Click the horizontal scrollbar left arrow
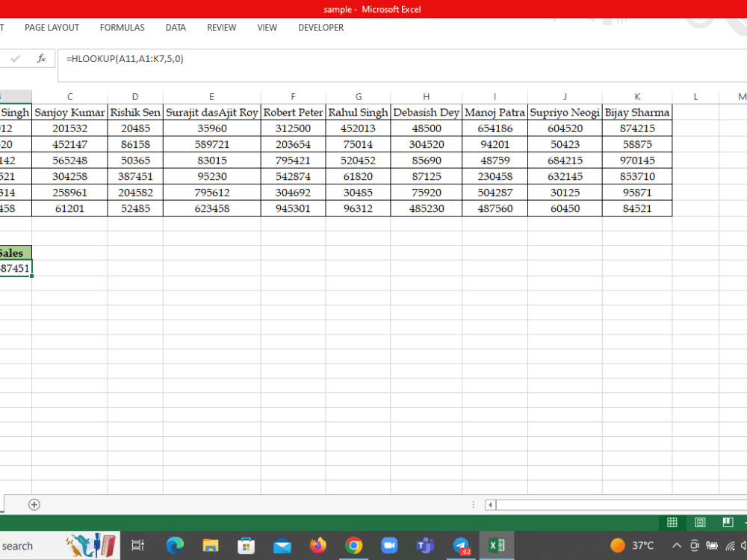This screenshot has height=560, width=747. tap(490, 505)
